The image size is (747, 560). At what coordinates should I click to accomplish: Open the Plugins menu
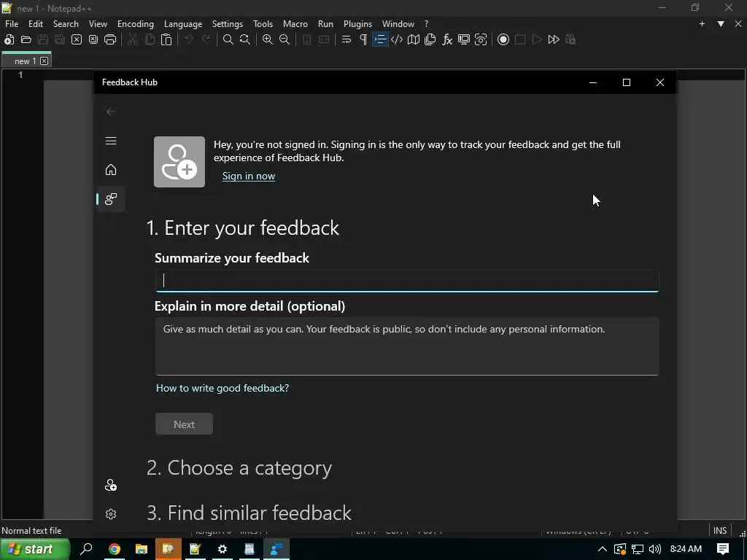(357, 24)
